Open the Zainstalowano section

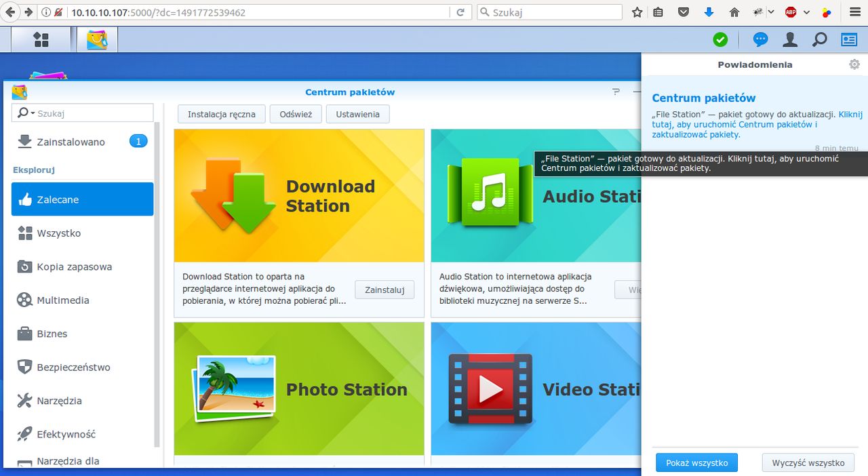[83, 142]
